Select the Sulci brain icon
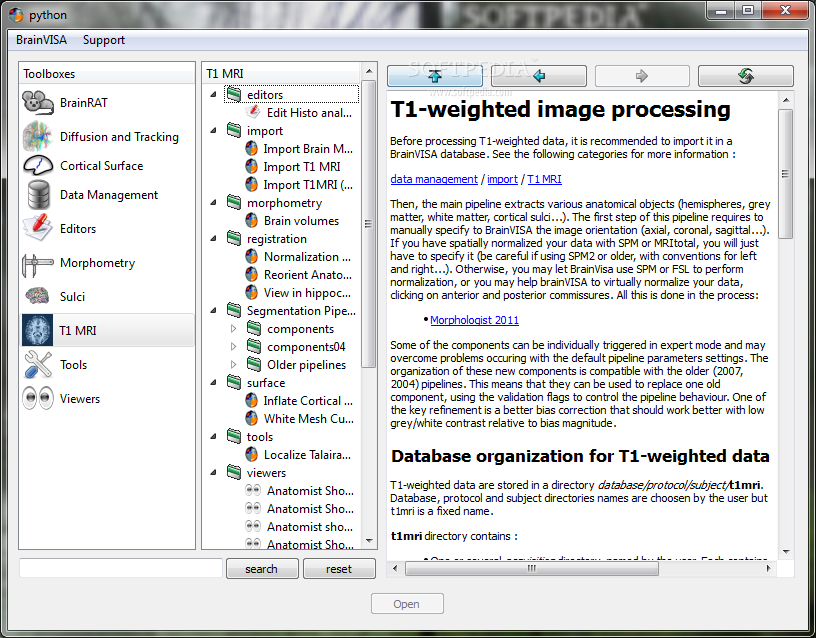Viewport: 816px width, 638px height. tap(37, 296)
